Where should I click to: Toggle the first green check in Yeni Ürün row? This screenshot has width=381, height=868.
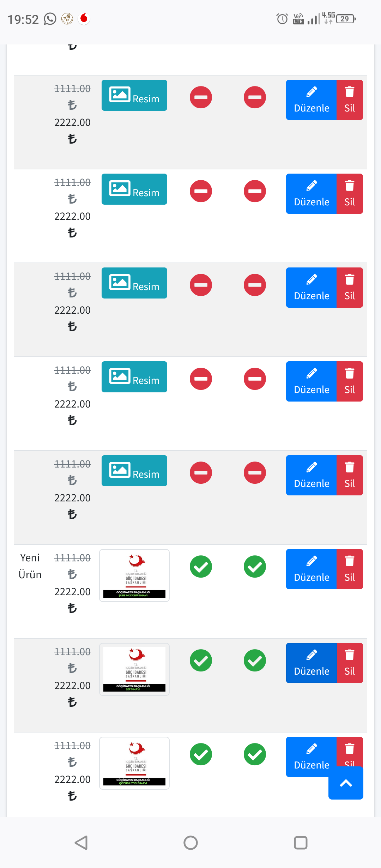[x=201, y=567]
